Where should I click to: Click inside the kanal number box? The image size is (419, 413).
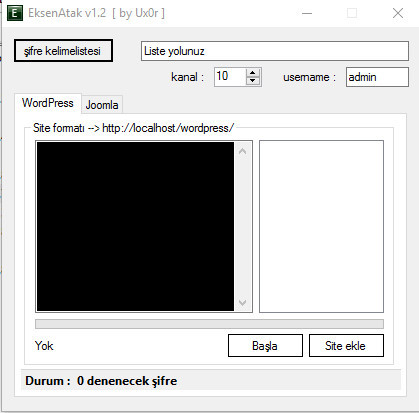(x=230, y=77)
